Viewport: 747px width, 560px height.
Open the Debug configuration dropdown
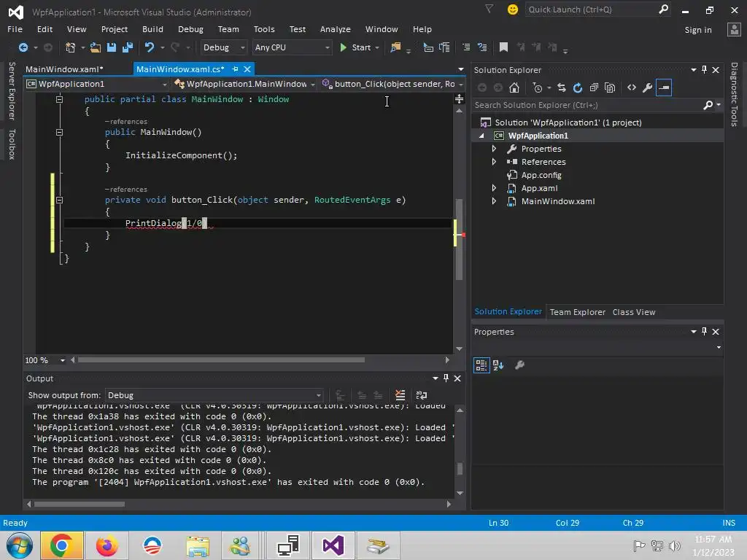click(223, 47)
